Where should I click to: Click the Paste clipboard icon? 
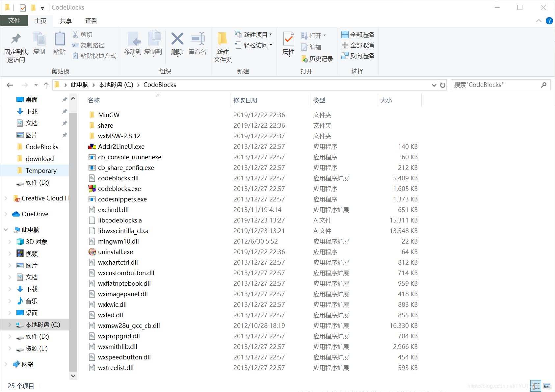tap(60, 39)
